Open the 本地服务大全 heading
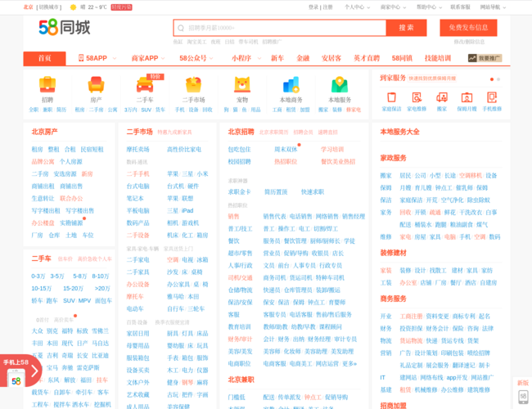The image size is (532, 409). click(399, 132)
